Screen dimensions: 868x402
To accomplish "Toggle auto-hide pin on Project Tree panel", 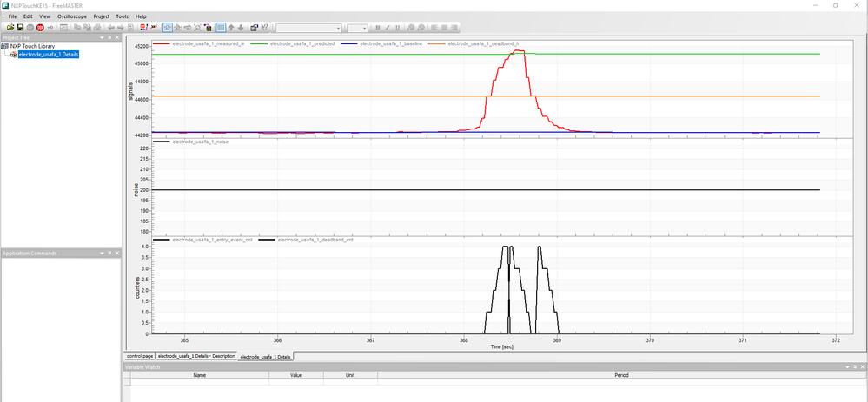I will pyautogui.click(x=109, y=37).
